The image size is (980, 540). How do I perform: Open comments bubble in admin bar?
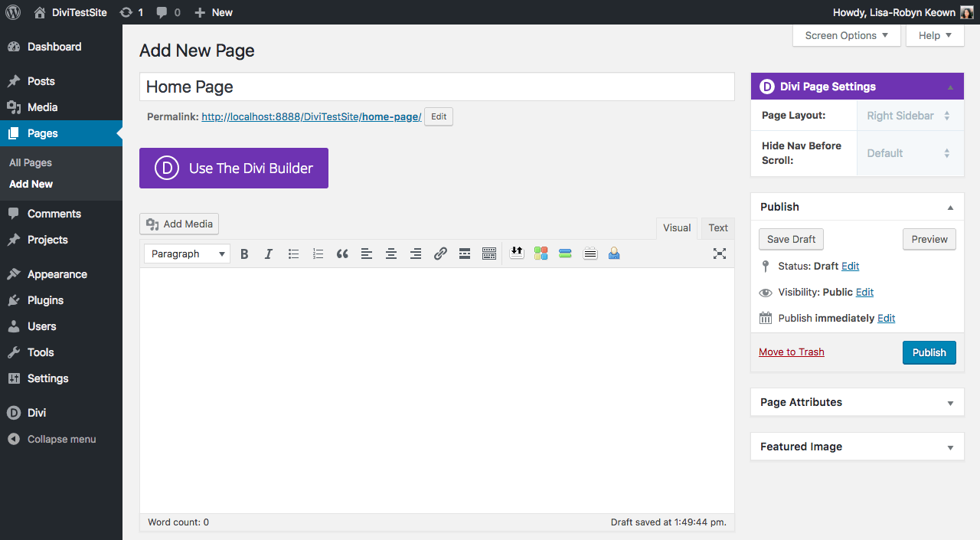[168, 12]
